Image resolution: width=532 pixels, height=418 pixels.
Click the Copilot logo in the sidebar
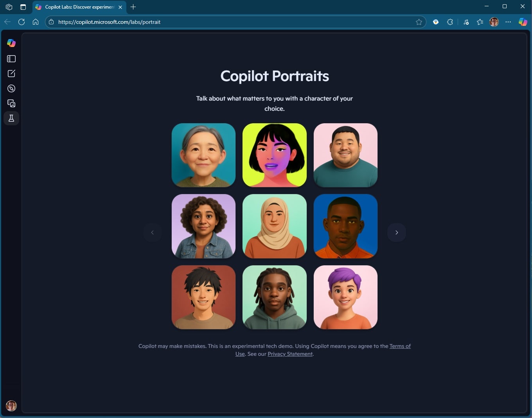pos(11,43)
